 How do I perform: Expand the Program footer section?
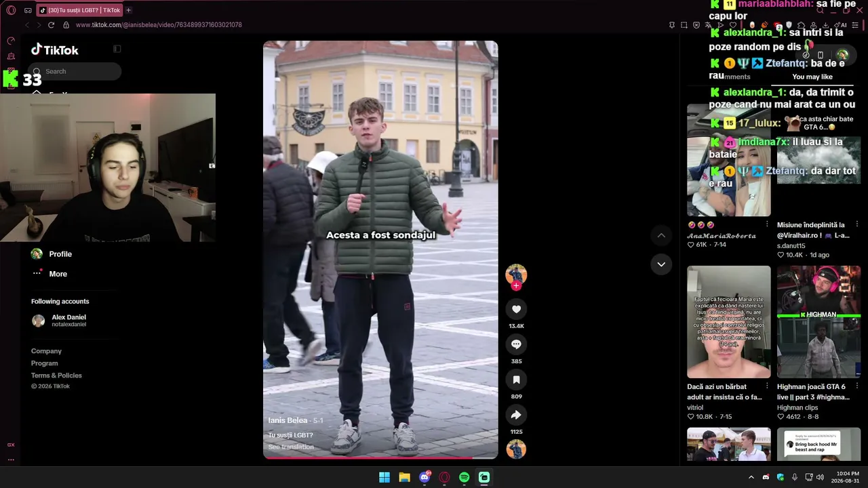pos(45,363)
